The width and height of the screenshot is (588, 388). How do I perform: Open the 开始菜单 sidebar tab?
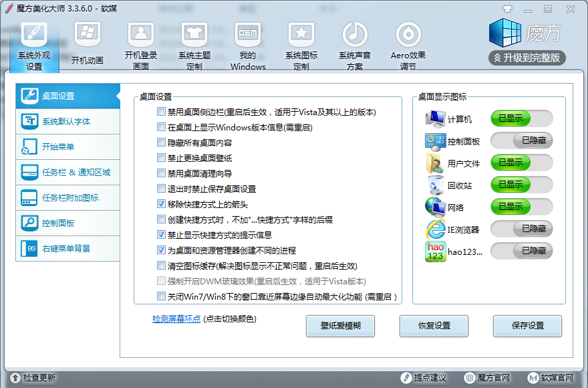tap(68, 147)
